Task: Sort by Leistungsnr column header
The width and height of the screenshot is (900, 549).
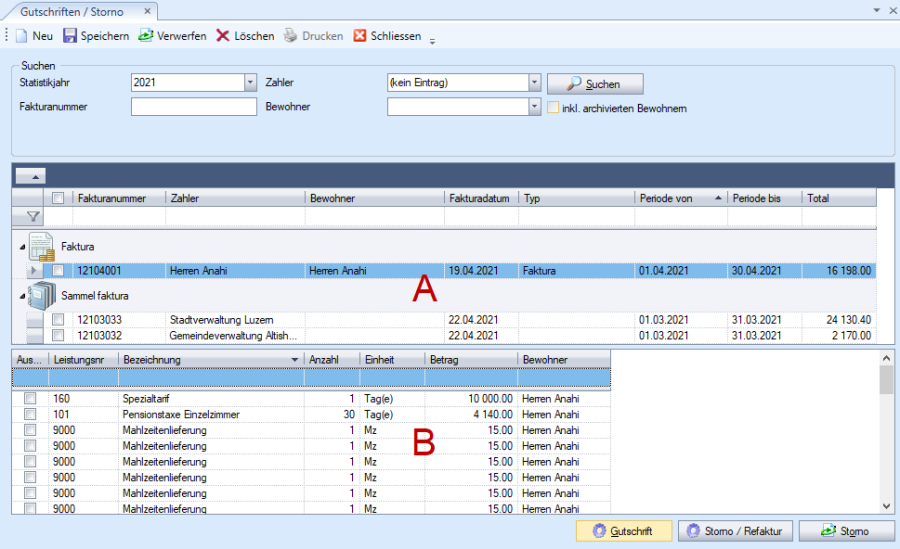Action: pos(83,360)
